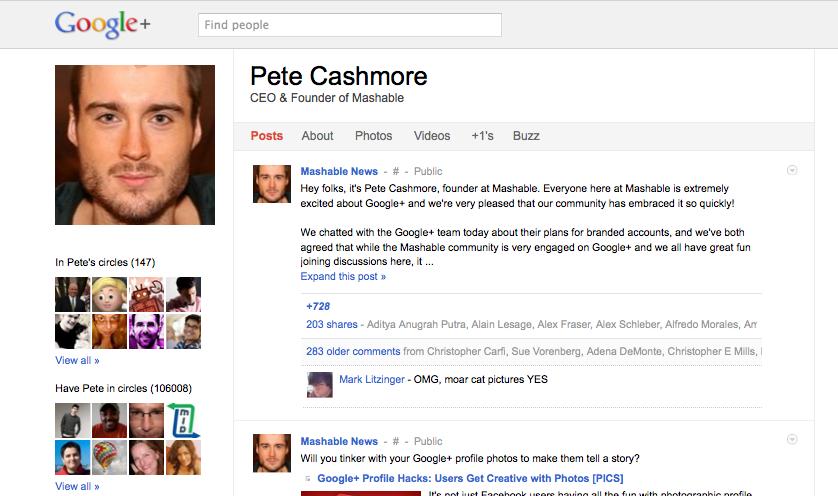Image resolution: width=838 pixels, height=496 pixels.
Task: Open man with glasses avatar in Pete's circles
Action: click(183, 331)
